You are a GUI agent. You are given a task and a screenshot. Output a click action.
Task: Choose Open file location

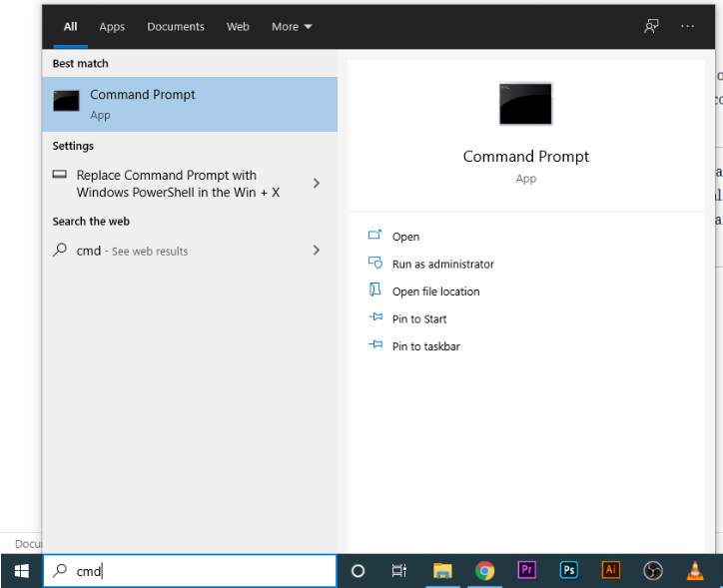435,292
